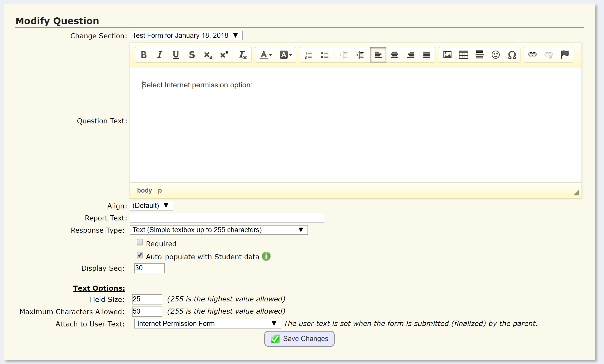Click the anchor flag icon
This screenshot has width=604, height=364.
[565, 55]
